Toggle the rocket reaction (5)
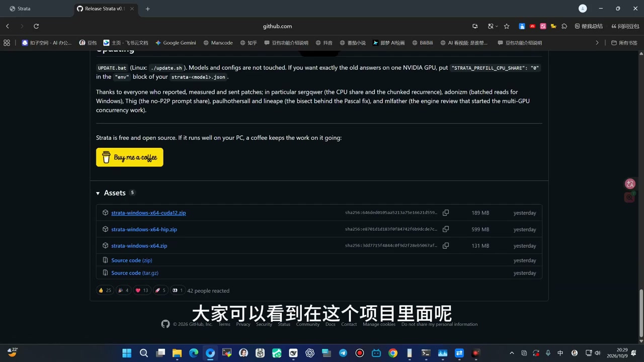Viewport: 644px width, 362px height. coord(160,291)
